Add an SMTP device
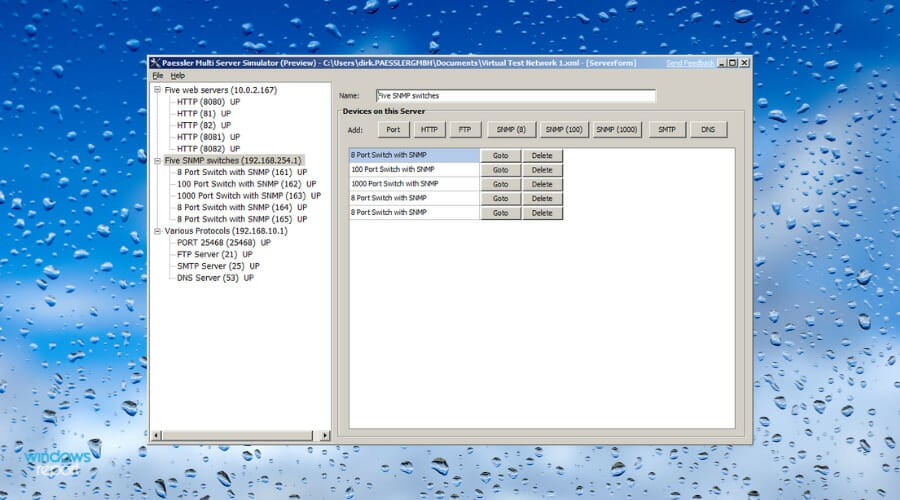The height and width of the screenshot is (500, 900). 666,130
